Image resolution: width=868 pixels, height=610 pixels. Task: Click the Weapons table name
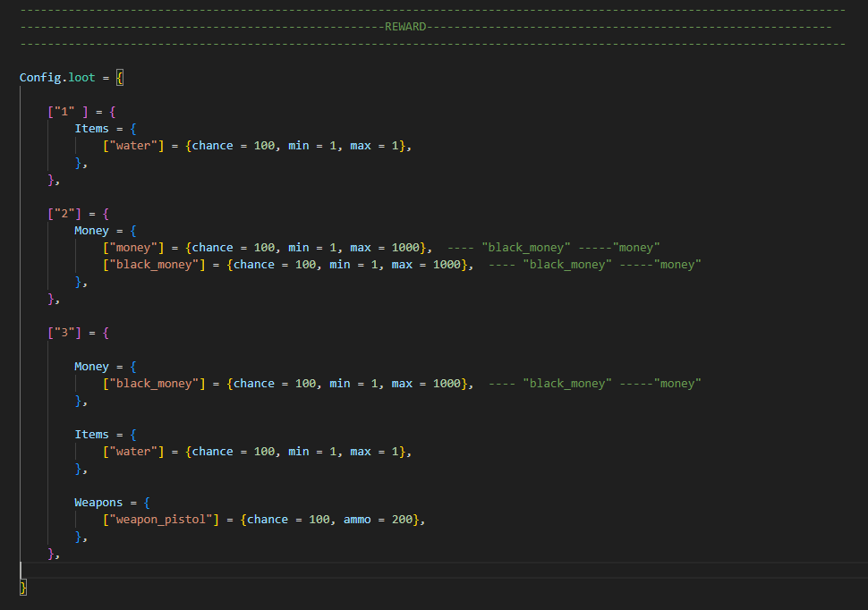click(x=98, y=503)
